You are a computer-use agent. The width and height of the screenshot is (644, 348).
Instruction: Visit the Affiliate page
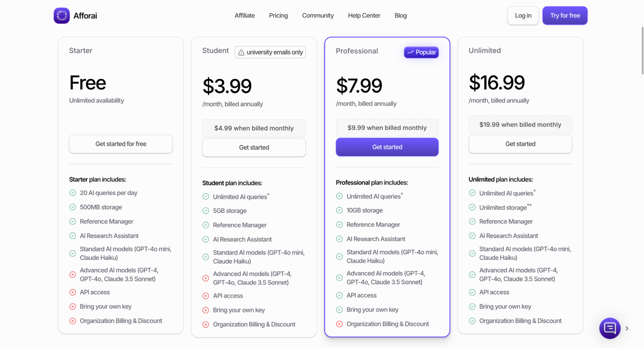(245, 15)
